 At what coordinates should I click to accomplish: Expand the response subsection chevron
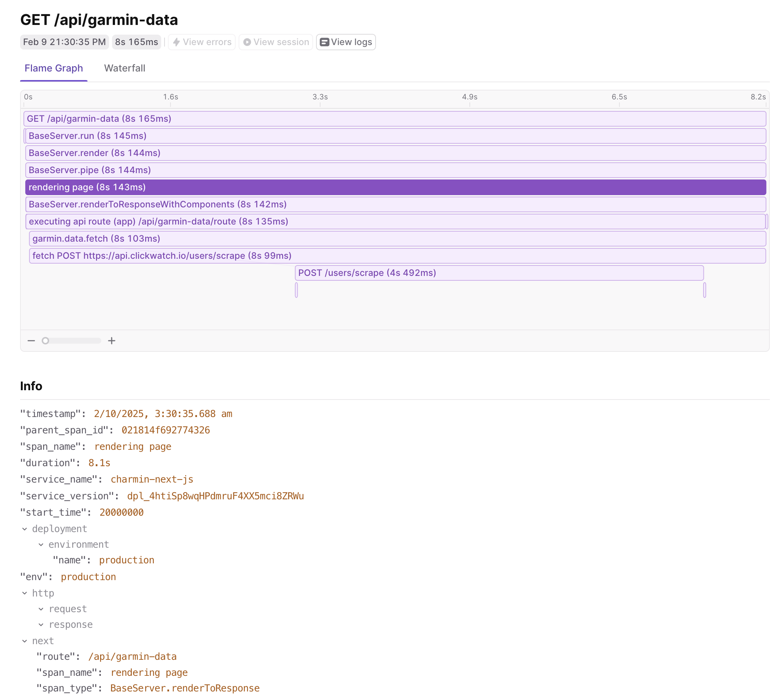click(41, 625)
